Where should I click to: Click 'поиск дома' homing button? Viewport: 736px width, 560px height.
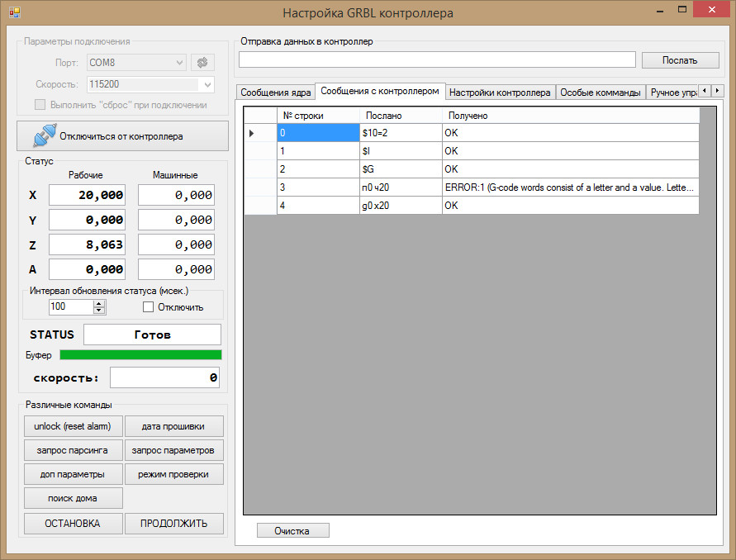(74, 498)
